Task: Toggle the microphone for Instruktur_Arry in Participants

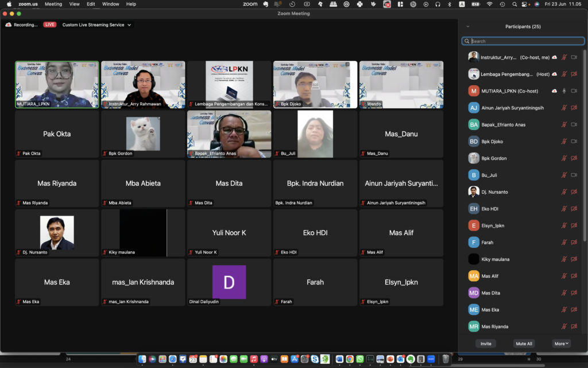Action: pyautogui.click(x=564, y=57)
